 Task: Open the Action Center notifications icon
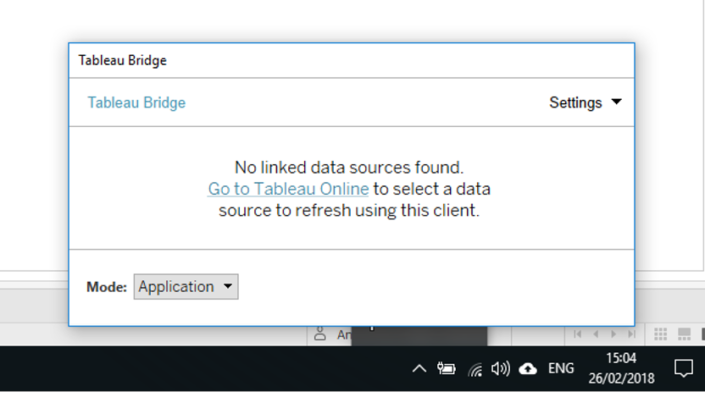683,368
